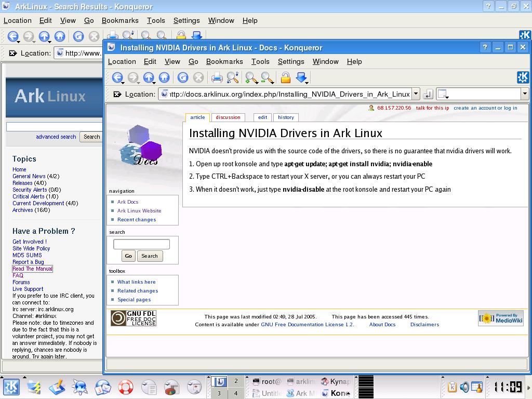532x399 pixels.
Task: Open the edit tab of the article
Action: coord(262,117)
